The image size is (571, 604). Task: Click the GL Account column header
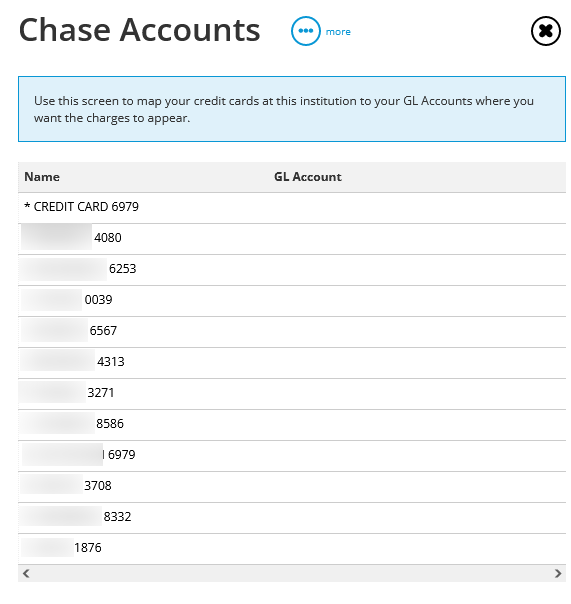click(307, 177)
